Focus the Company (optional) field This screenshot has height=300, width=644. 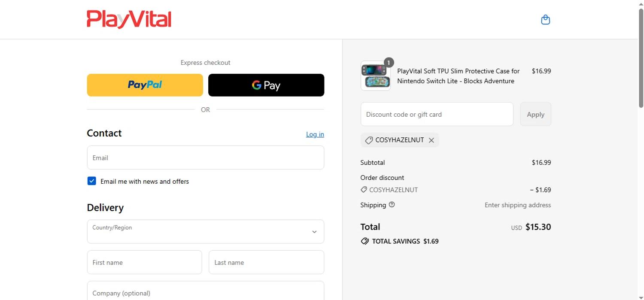tap(206, 291)
